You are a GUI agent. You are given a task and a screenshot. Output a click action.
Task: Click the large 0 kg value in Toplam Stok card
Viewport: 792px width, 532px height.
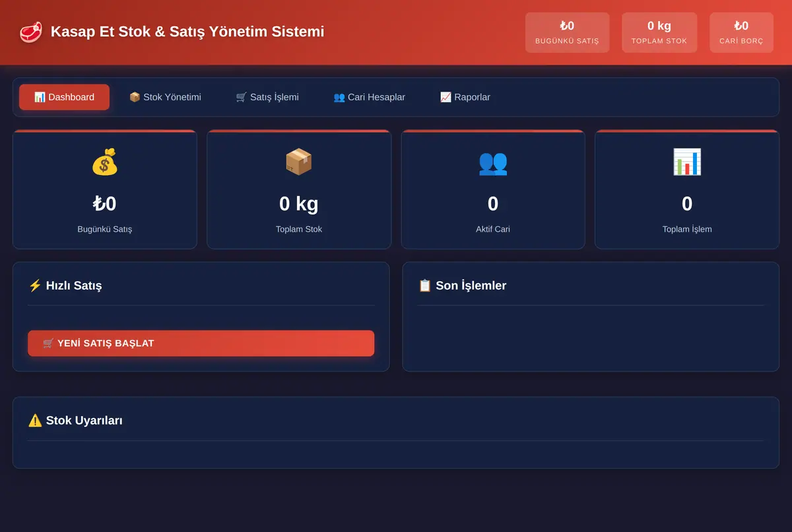click(x=299, y=204)
